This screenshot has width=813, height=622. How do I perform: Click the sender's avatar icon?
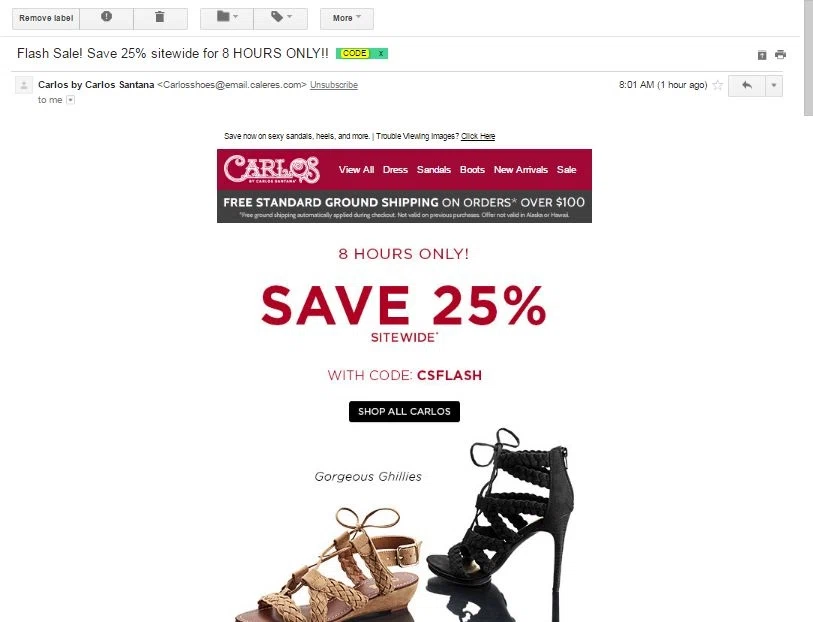click(24, 85)
